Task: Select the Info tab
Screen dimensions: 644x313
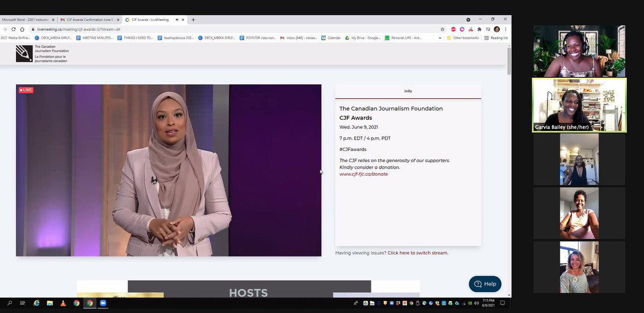Action: click(x=408, y=91)
